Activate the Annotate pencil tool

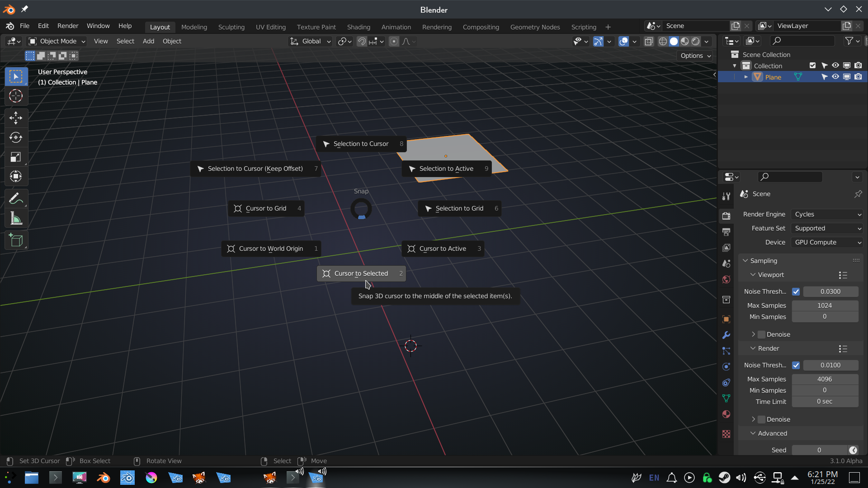16,199
